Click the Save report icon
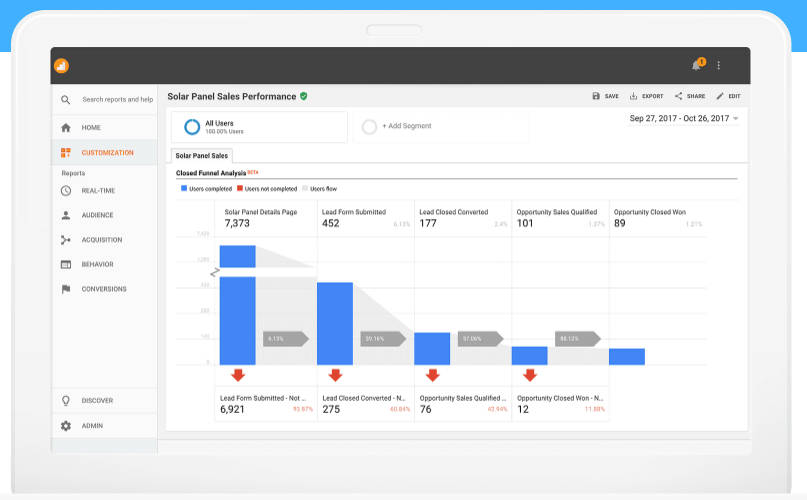 click(x=596, y=96)
